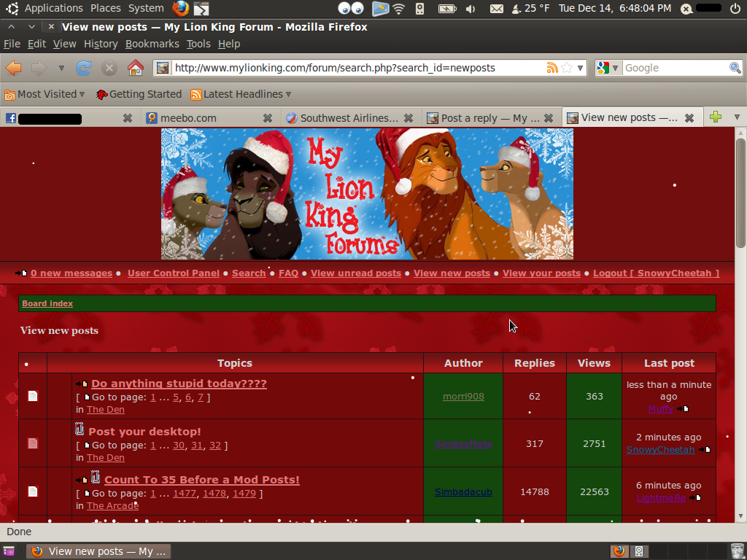This screenshot has width=747, height=560.
Task: Expand the Latest Headlines feed dropdown
Action: pos(241,94)
